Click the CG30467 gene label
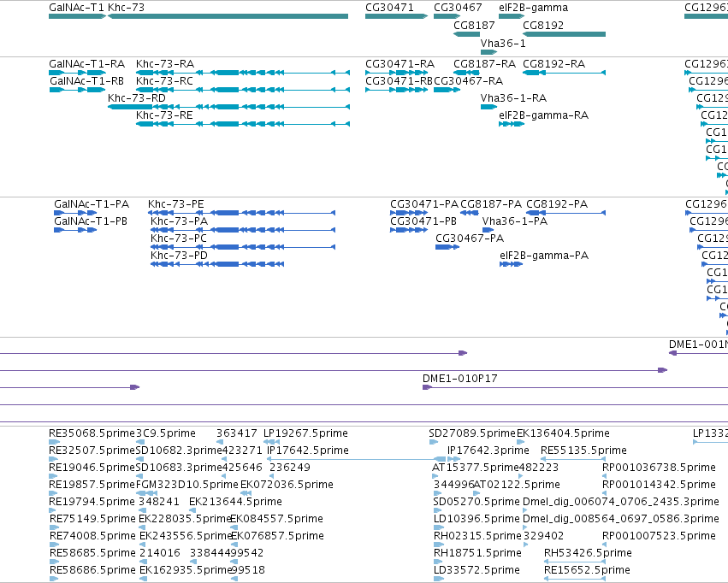Screen dimensions: 728x583 coord(458,8)
